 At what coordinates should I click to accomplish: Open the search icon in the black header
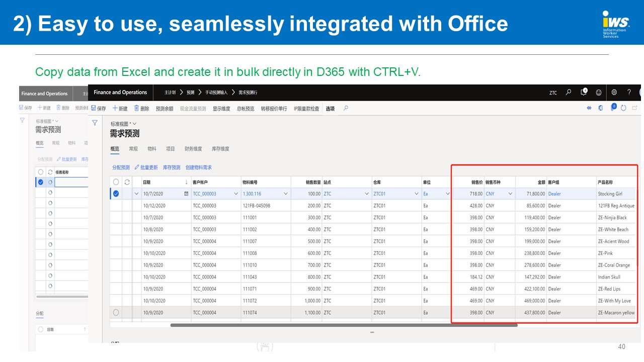coord(569,93)
